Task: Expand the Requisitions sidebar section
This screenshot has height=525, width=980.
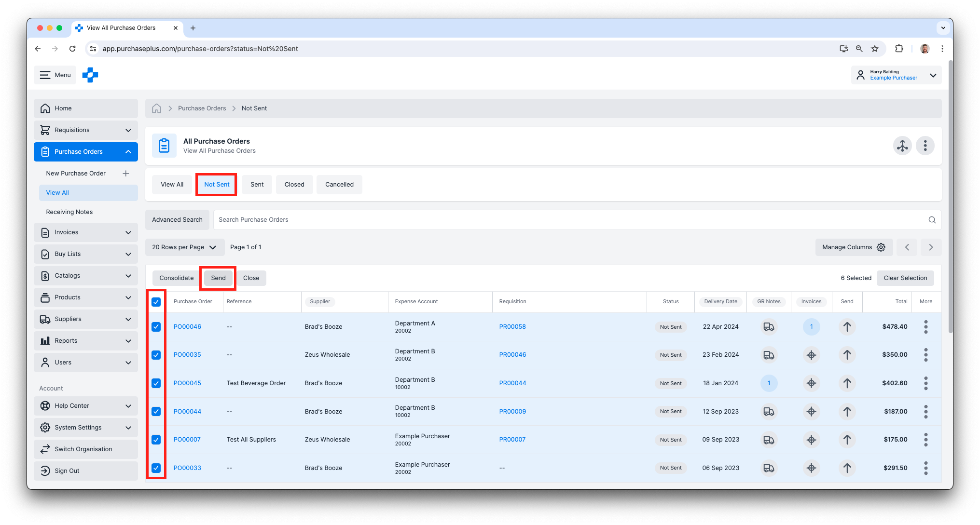Action: [x=86, y=130]
